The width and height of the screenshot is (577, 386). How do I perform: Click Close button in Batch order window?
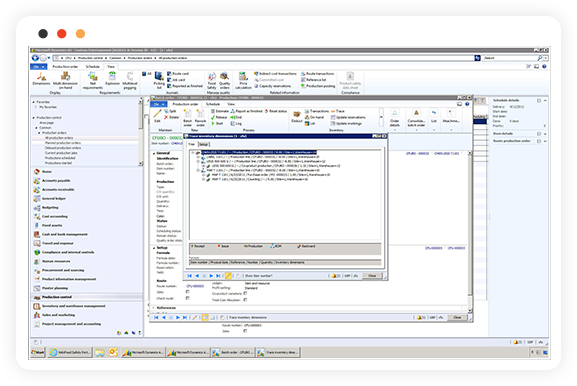(x=457, y=317)
